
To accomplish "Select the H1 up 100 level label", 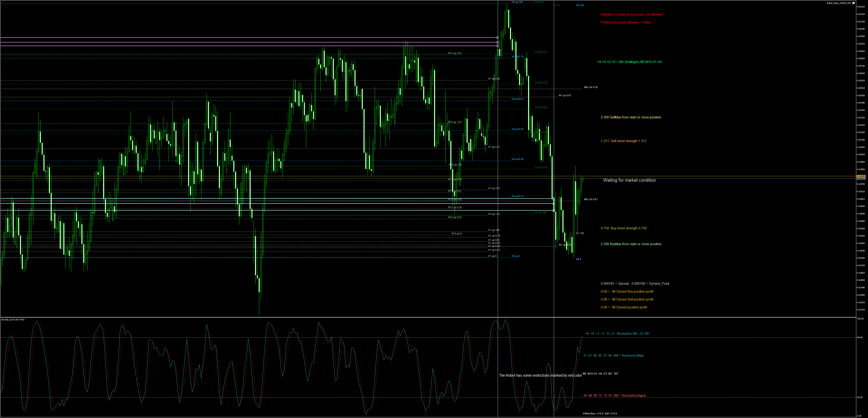I will pos(494,230).
